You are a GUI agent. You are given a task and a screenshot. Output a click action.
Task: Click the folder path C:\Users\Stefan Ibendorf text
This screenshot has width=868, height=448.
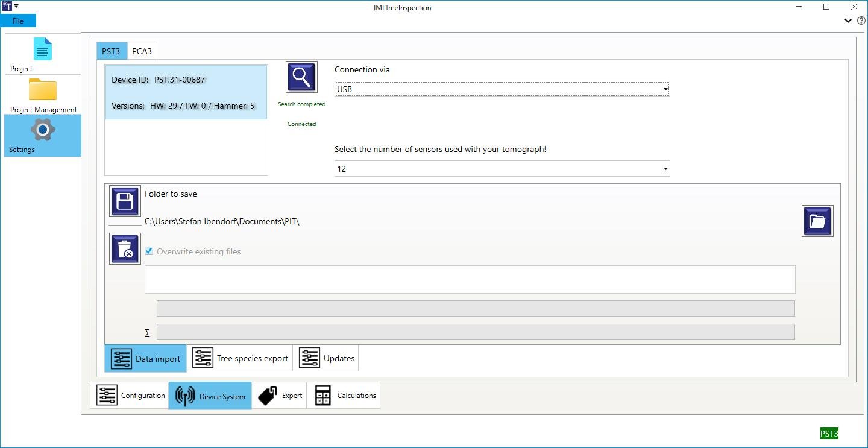click(x=222, y=221)
